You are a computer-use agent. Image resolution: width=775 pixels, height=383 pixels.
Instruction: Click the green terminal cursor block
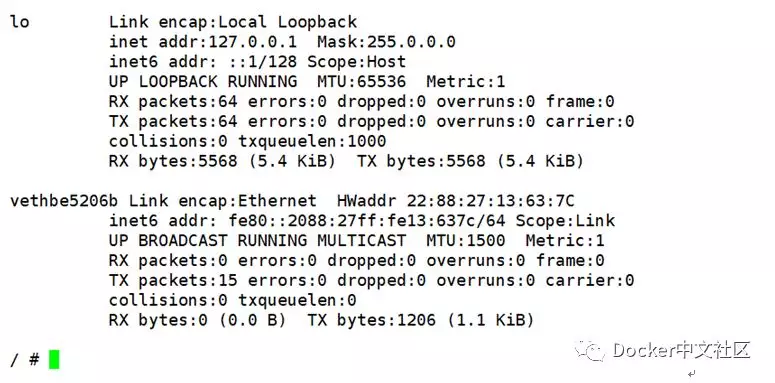coord(54,359)
